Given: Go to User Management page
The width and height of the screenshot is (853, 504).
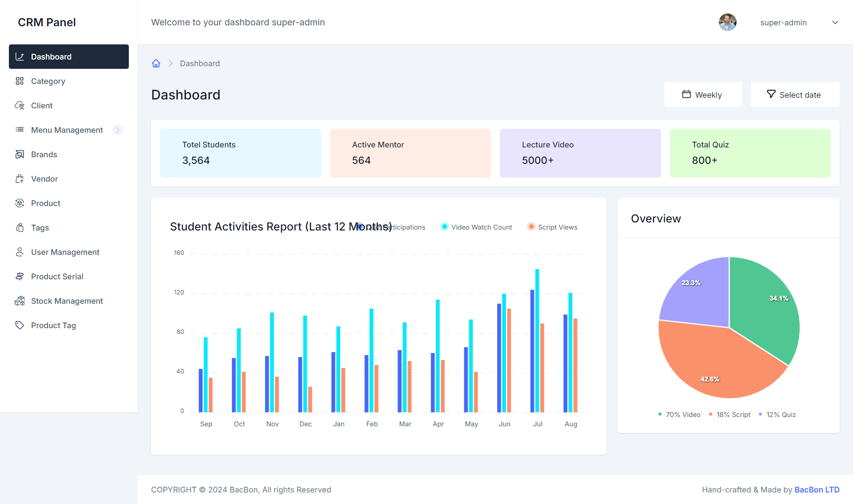Looking at the screenshot, I should tap(69, 252).
